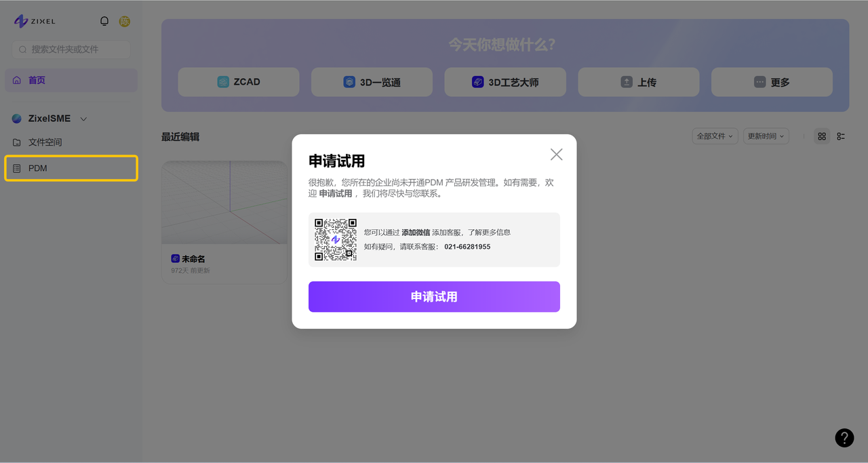Expand the ZixelSME workspace dropdown
The width and height of the screenshot is (868, 463).
(84, 119)
